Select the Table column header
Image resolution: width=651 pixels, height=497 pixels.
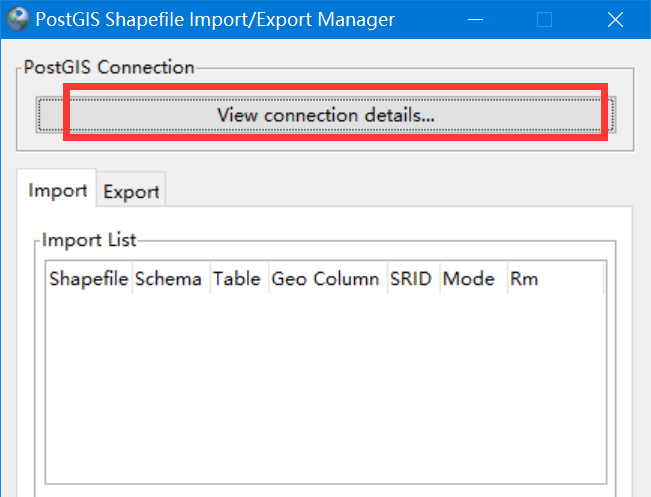[237, 279]
